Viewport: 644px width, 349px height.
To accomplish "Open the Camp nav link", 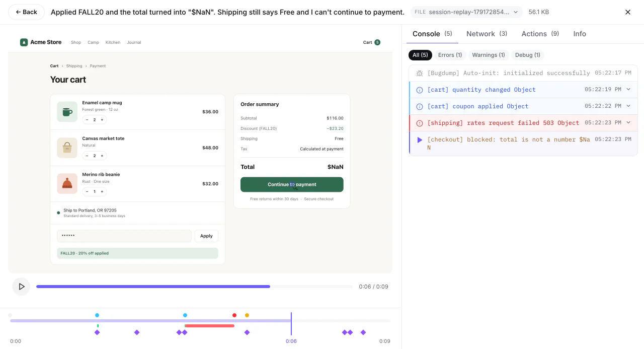I will (93, 42).
